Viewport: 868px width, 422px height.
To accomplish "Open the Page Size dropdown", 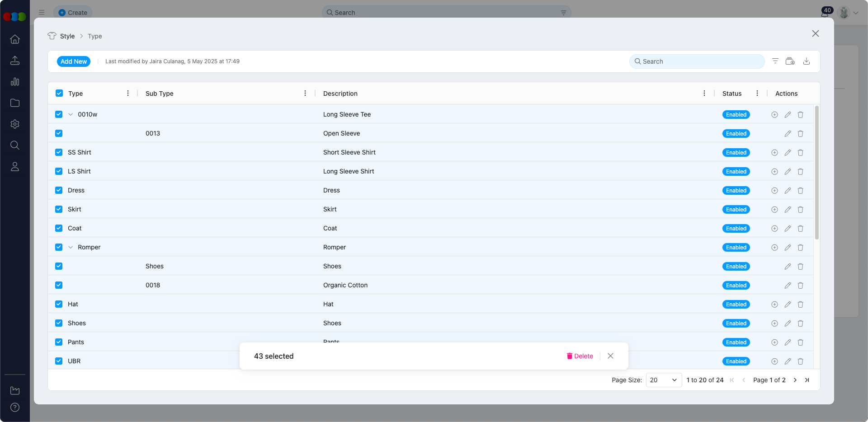I will pyautogui.click(x=663, y=380).
